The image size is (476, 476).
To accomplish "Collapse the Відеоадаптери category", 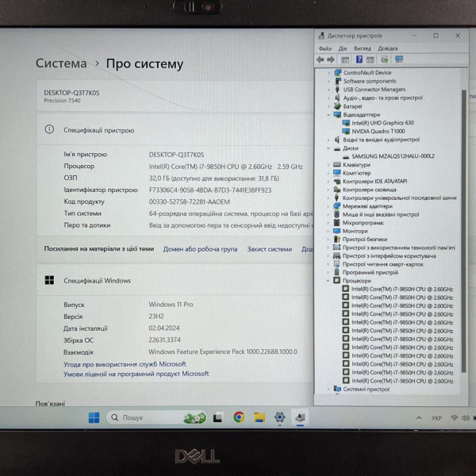I will click(x=328, y=115).
